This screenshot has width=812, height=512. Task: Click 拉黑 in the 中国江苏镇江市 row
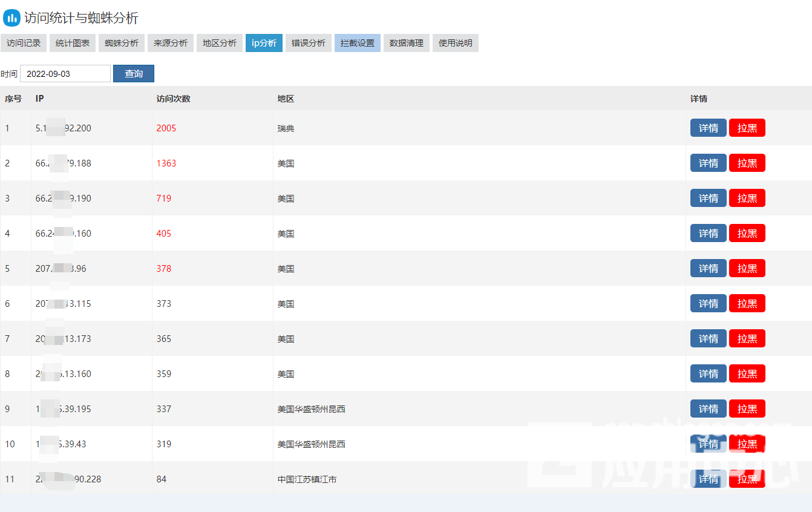747,479
